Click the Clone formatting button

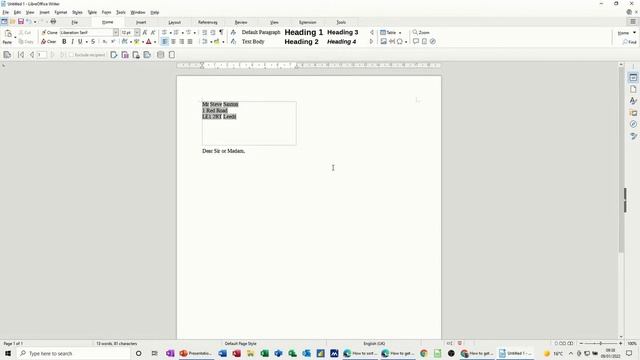click(49, 32)
